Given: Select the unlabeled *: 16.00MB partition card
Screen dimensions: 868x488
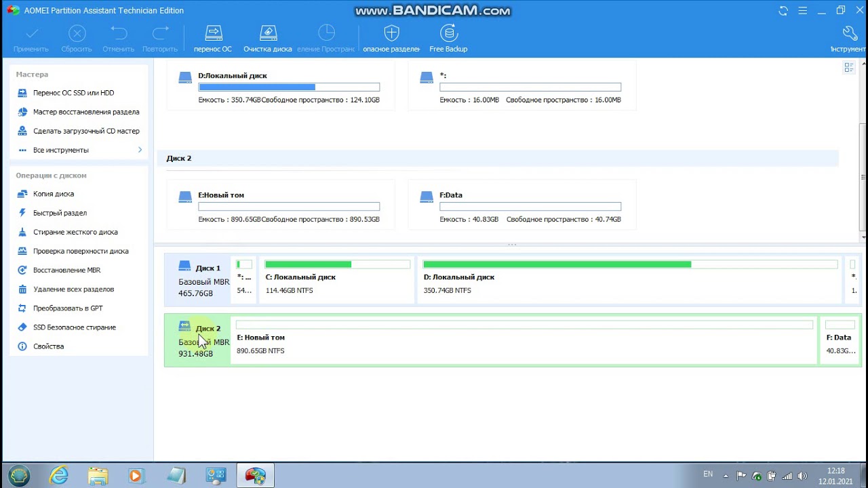Looking at the screenshot, I should click(522, 85).
